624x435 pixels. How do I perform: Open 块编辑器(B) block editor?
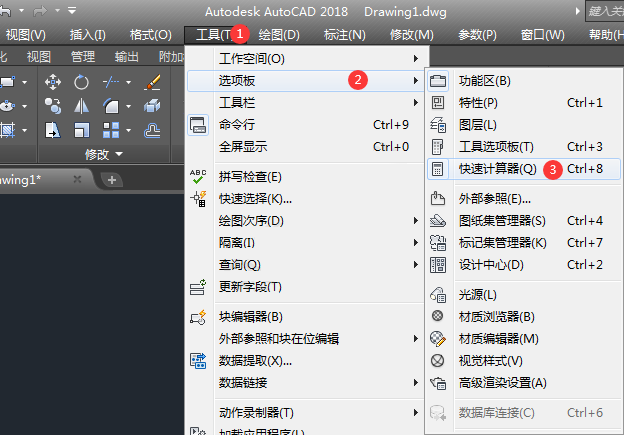tap(307, 317)
